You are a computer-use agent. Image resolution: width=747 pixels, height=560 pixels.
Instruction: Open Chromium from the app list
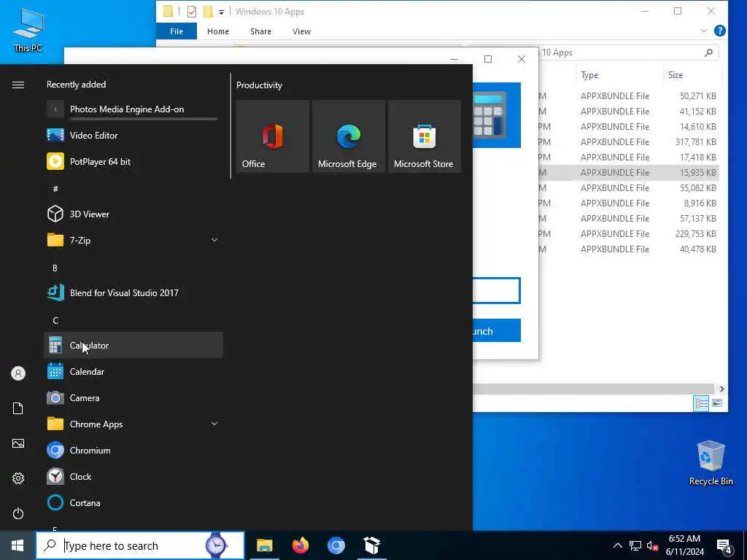coord(133,450)
